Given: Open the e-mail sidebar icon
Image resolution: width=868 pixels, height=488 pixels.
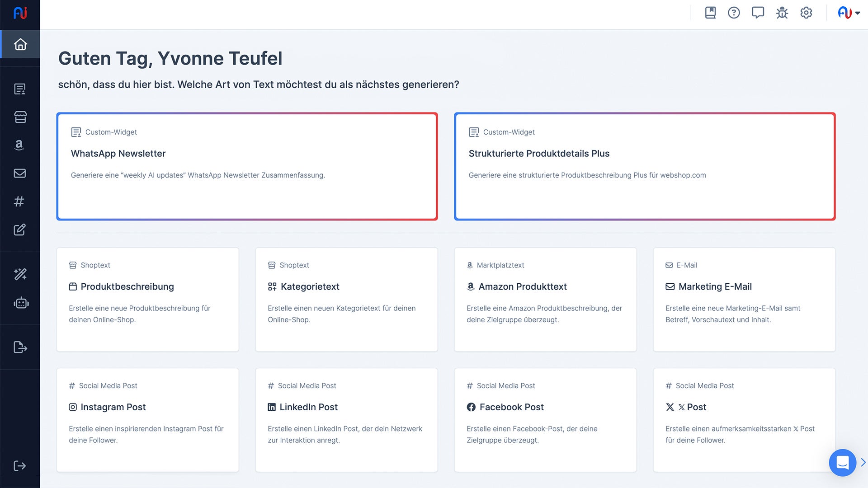Looking at the screenshot, I should (20, 173).
